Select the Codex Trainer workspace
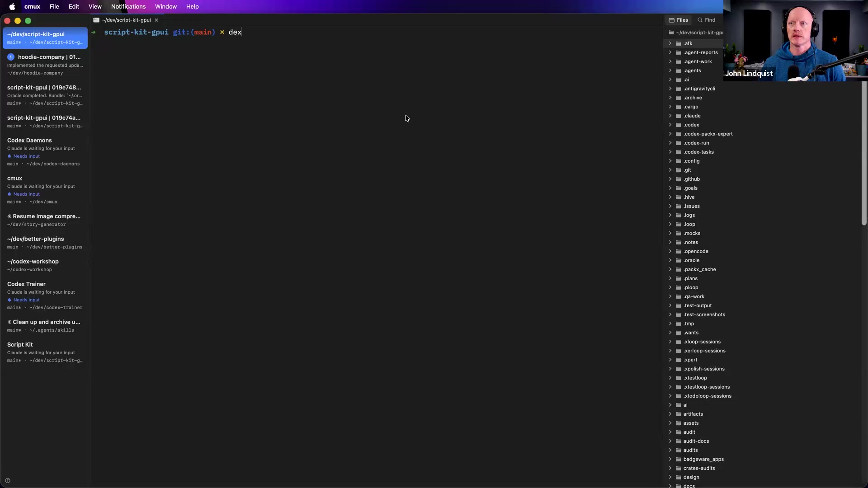The width and height of the screenshot is (868, 488). click(45, 296)
